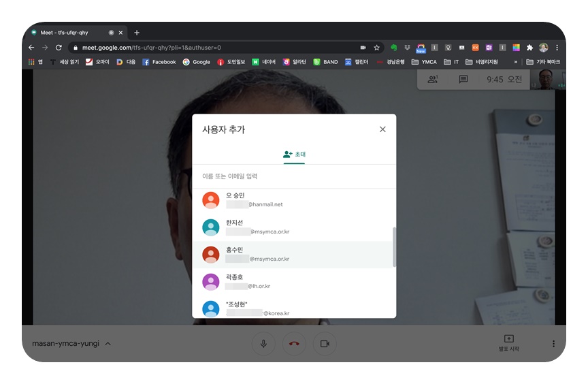Bookmark this page with the star
Screen dimensions: 588x384
tap(376, 48)
